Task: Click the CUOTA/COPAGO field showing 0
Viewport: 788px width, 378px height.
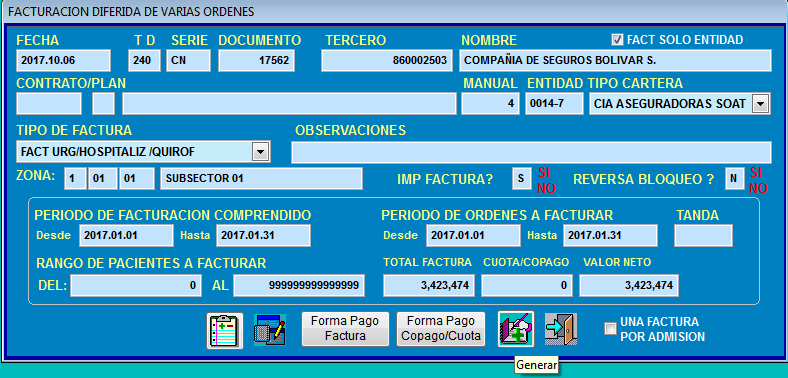Action: tap(527, 286)
